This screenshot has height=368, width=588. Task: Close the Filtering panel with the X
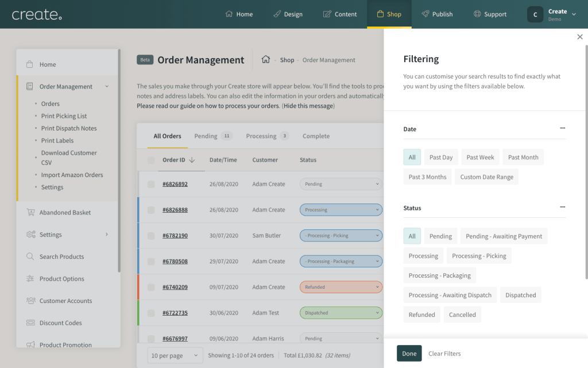click(579, 37)
